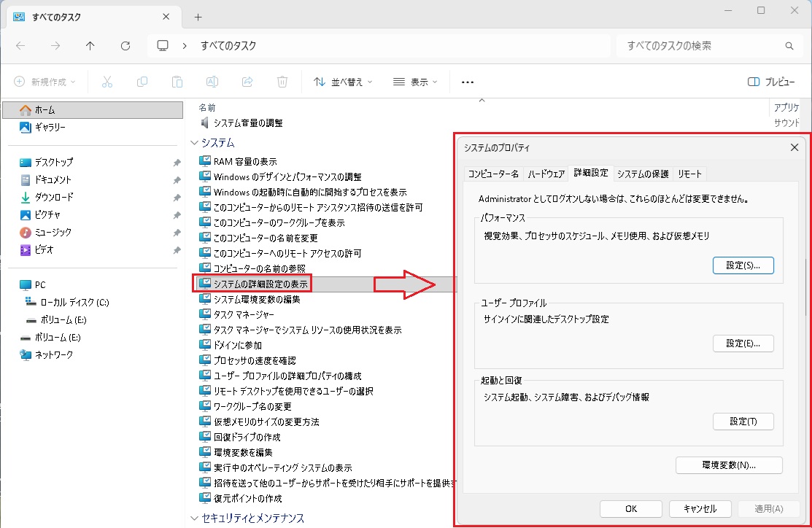Select ドメインに参加 item
Screen dimensions: 812x528
tap(231, 345)
